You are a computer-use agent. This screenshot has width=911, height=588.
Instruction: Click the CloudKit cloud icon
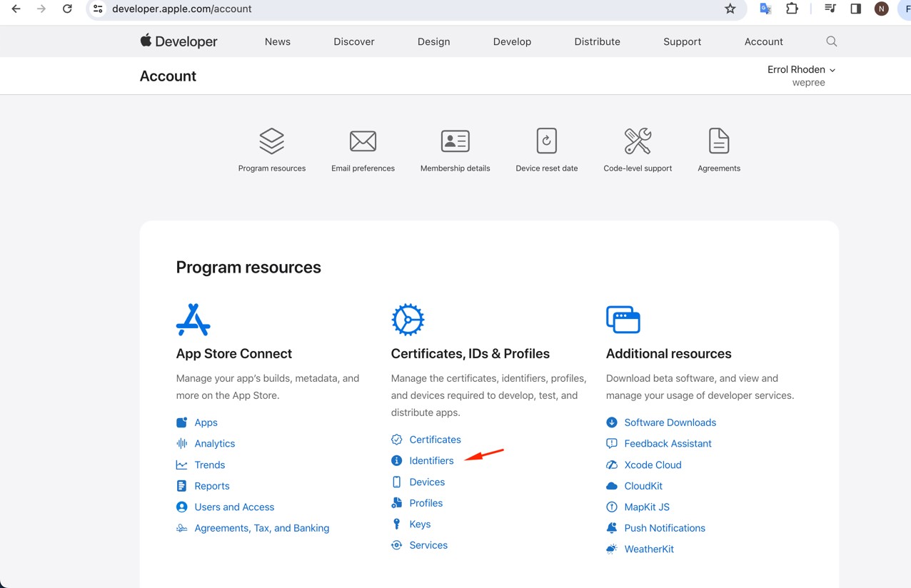pyautogui.click(x=611, y=486)
